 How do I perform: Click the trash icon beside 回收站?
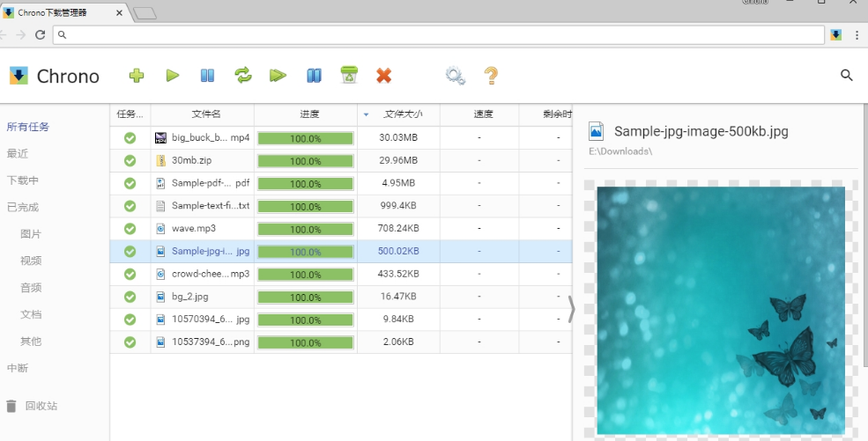[x=11, y=406]
